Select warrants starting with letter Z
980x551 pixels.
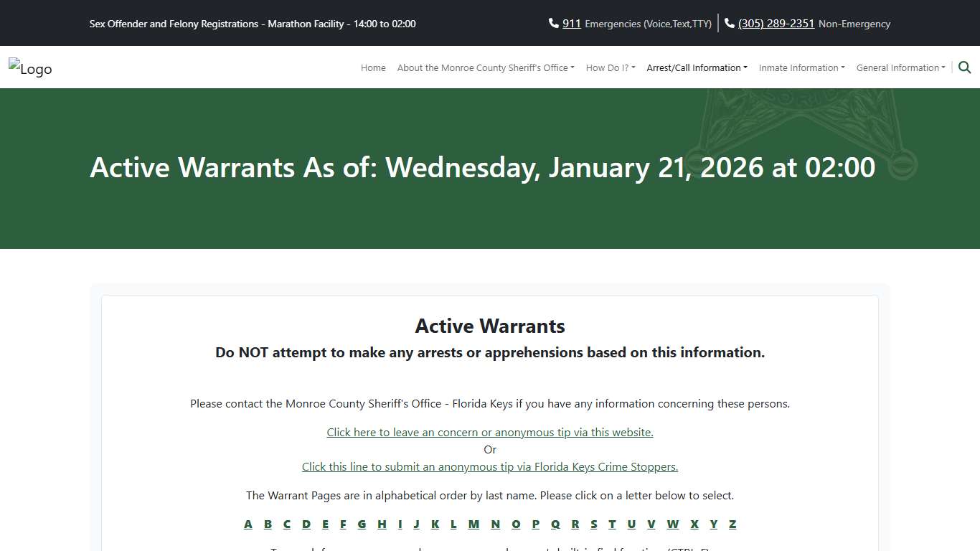click(x=732, y=524)
